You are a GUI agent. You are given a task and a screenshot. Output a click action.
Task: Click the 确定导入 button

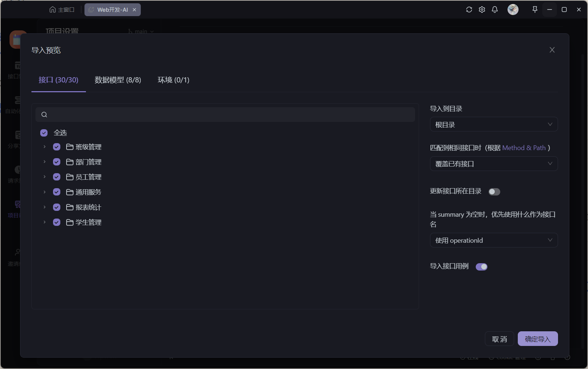click(537, 339)
